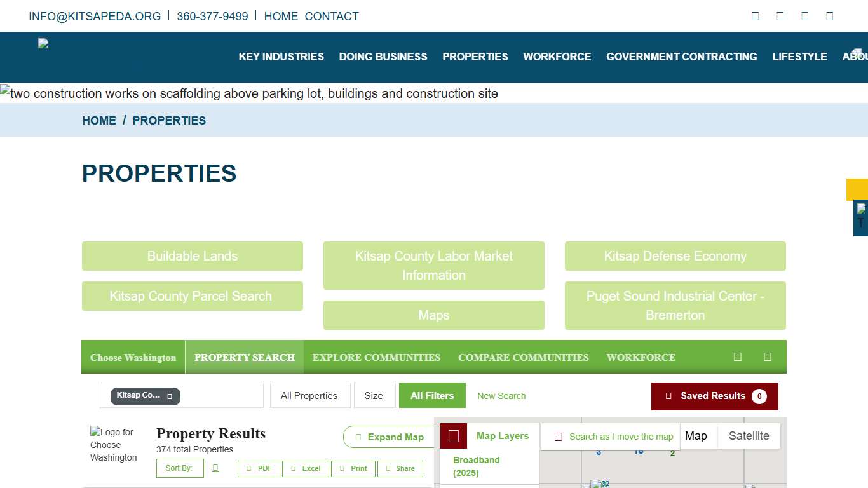Enable Search as I move the map

point(559,436)
